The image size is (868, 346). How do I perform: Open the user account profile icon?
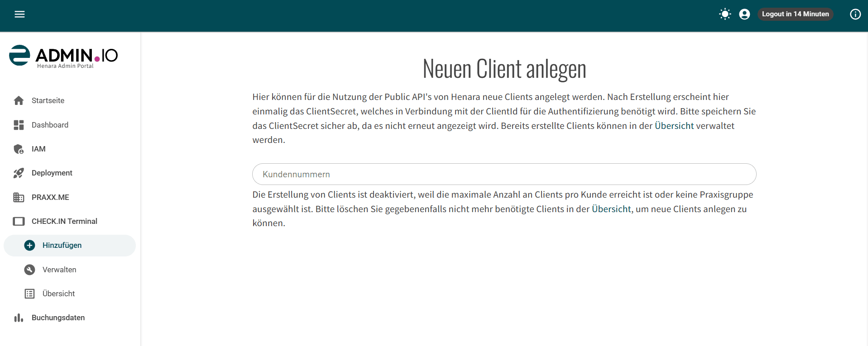pyautogui.click(x=744, y=14)
